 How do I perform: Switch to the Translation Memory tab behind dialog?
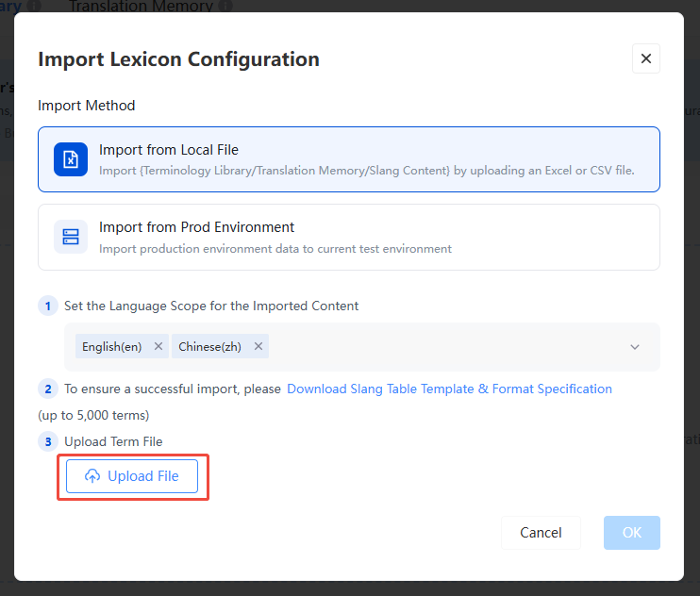click(x=142, y=6)
